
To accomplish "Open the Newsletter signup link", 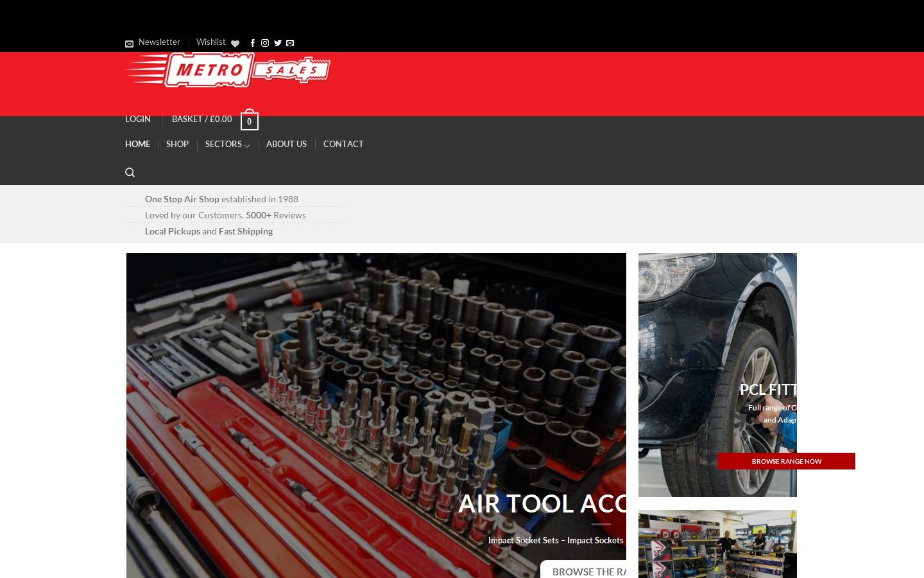I will pyautogui.click(x=159, y=42).
